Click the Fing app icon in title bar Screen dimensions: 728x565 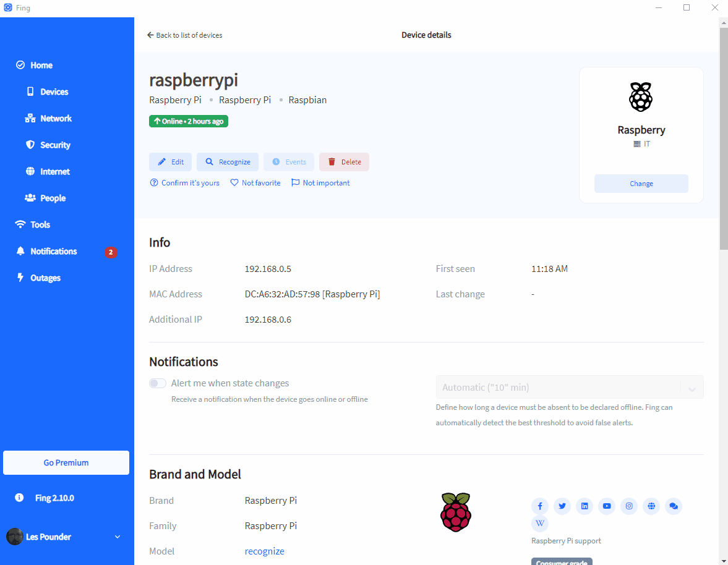[x=8, y=8]
